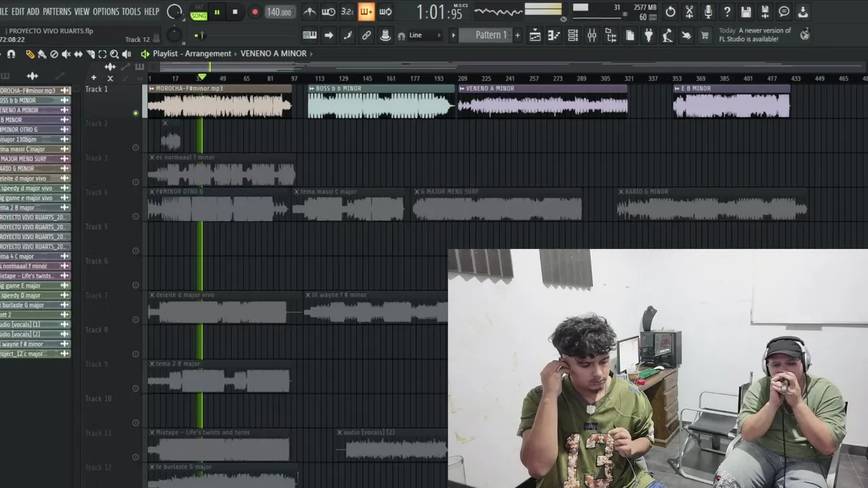Switch to PAT mode

[x=199, y=8]
